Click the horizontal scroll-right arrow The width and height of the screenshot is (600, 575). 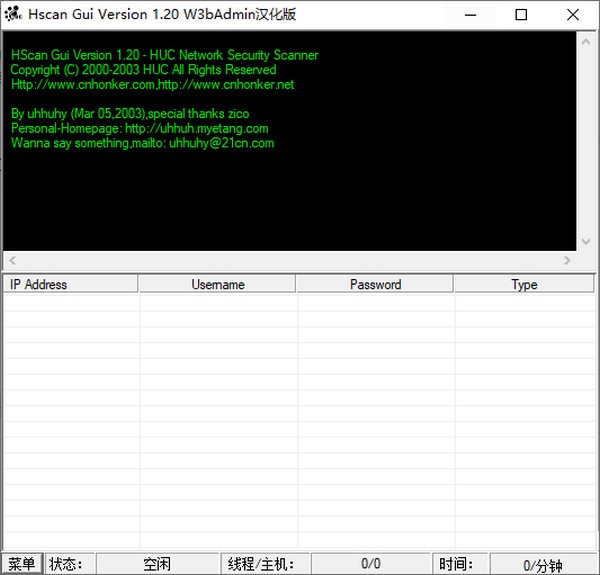click(x=567, y=260)
